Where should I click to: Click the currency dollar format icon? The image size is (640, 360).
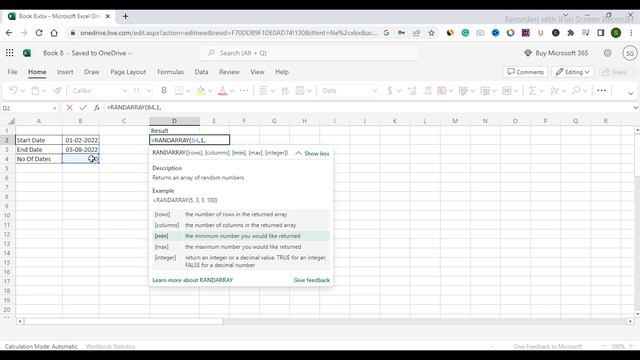point(389,91)
